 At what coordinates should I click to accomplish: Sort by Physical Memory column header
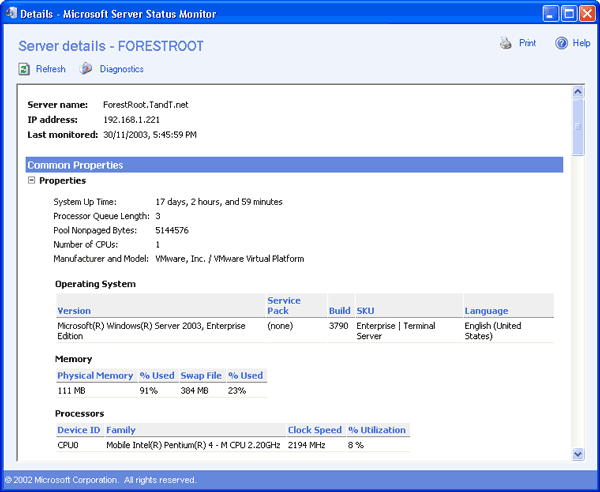point(95,375)
